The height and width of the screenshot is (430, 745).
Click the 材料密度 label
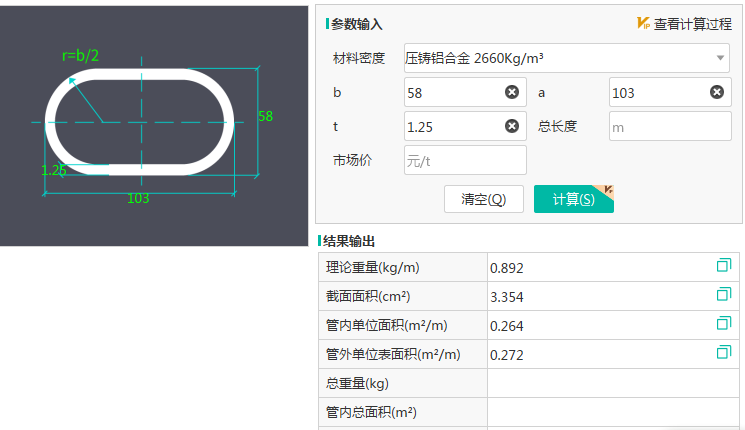point(359,58)
